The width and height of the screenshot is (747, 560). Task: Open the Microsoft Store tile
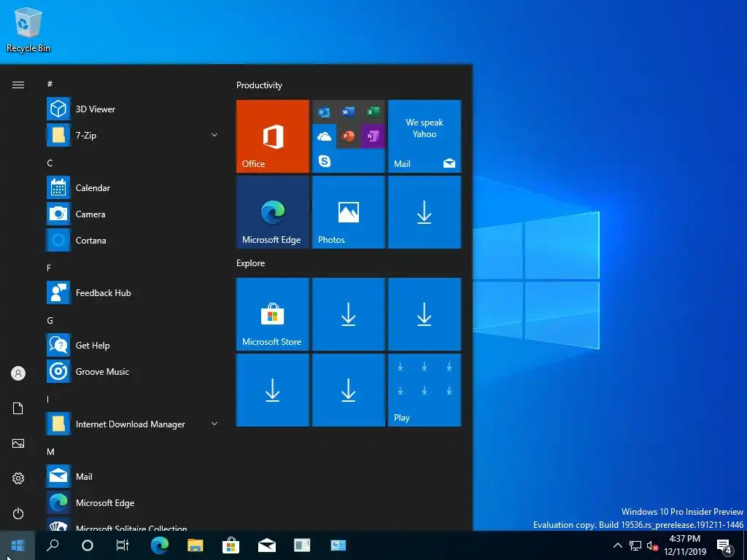point(273,314)
